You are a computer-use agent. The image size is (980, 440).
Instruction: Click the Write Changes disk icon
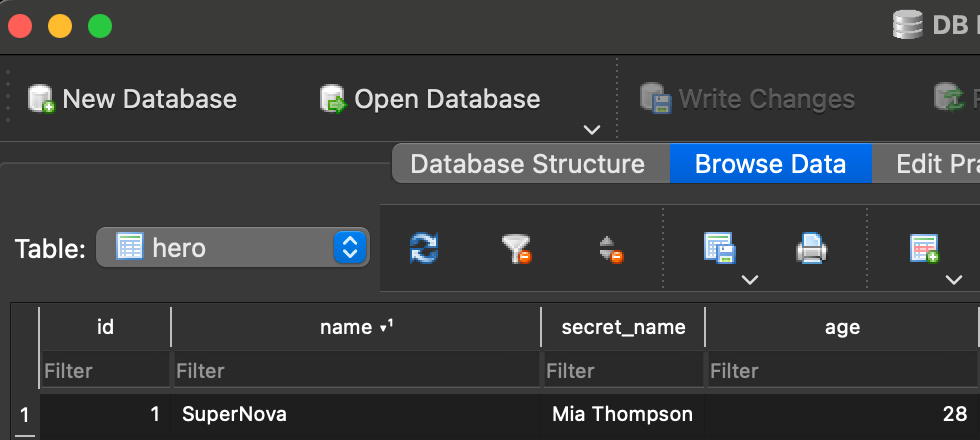click(655, 99)
